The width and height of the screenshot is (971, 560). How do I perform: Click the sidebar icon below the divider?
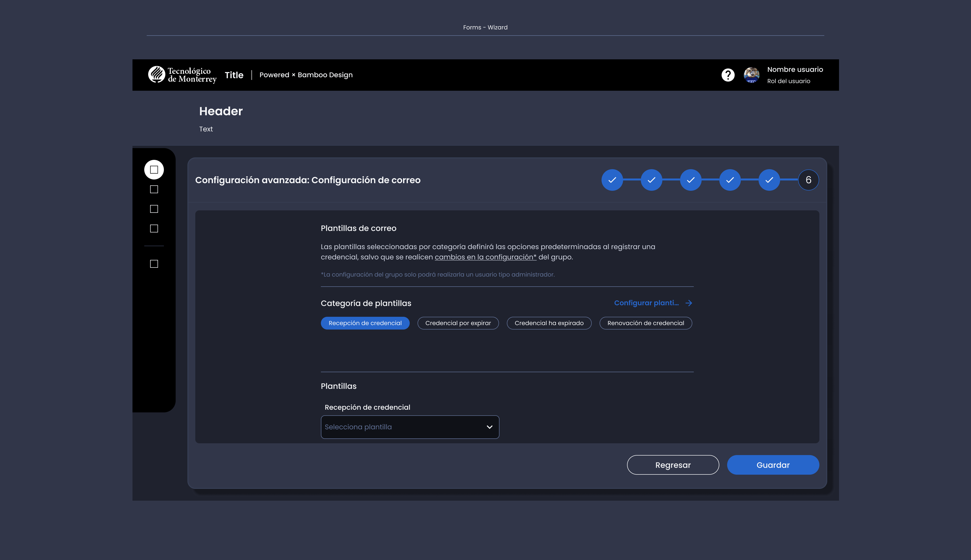[154, 264]
